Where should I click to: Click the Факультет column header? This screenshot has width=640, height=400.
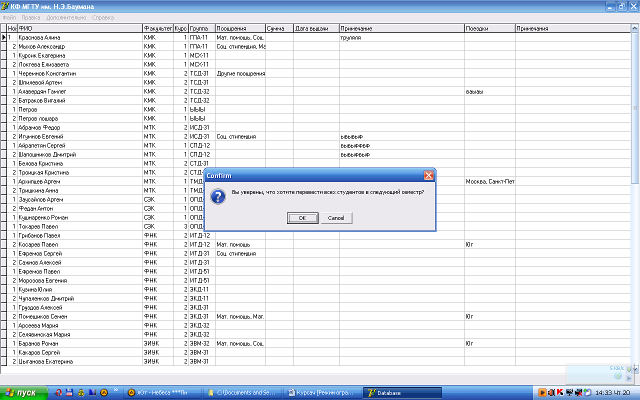click(x=158, y=28)
